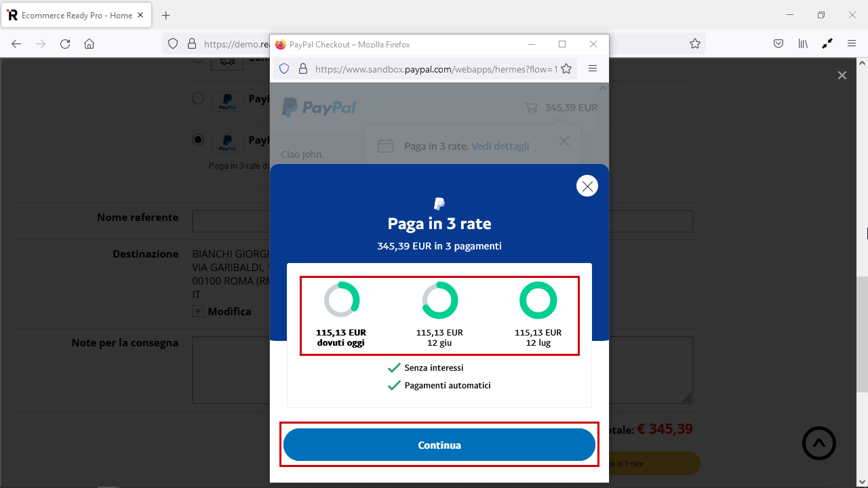
Task: Open the Pocket icon in main toolbar
Action: point(778,43)
